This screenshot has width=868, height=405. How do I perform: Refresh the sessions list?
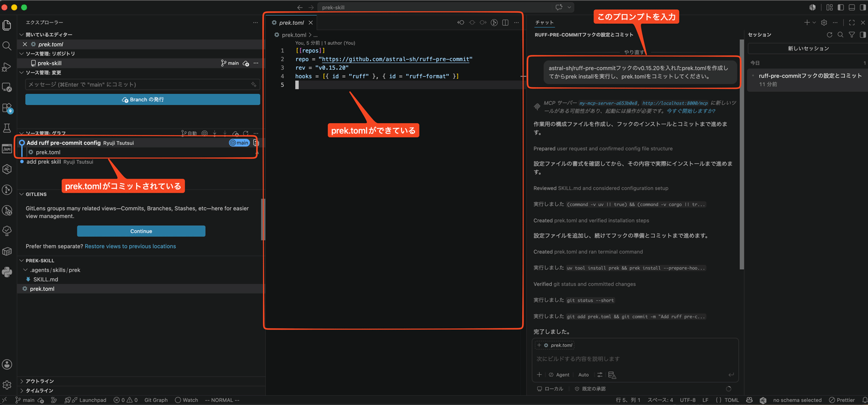pos(829,35)
